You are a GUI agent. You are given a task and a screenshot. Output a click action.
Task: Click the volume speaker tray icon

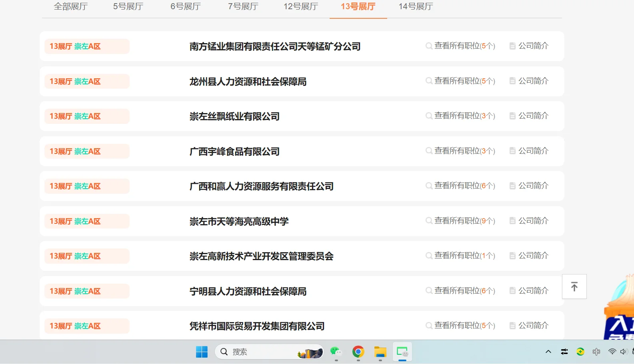click(x=623, y=352)
